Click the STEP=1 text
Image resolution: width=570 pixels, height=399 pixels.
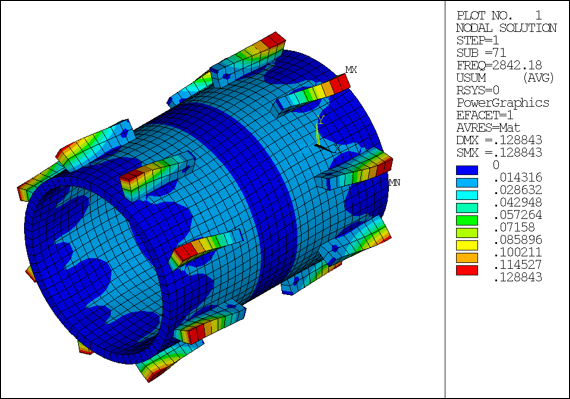coord(478,40)
